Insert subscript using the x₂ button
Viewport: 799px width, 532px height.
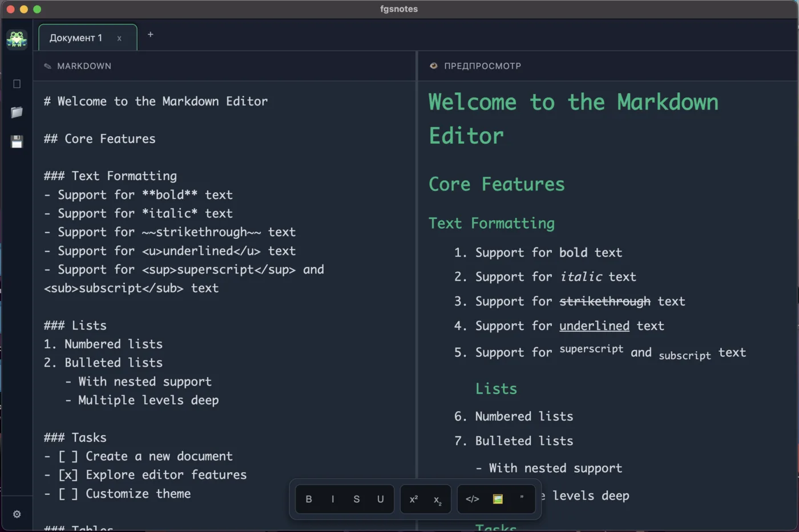(x=438, y=499)
